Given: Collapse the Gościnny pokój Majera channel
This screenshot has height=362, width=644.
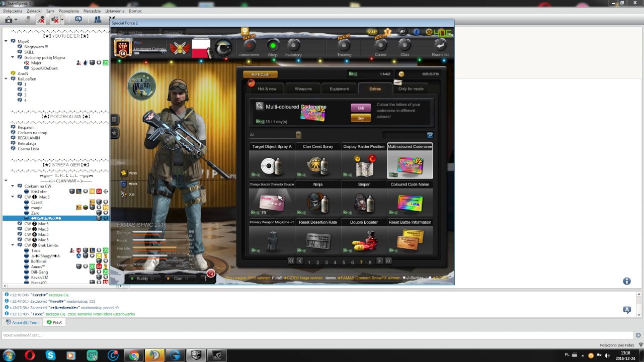Looking at the screenshot, I should click(13, 57).
